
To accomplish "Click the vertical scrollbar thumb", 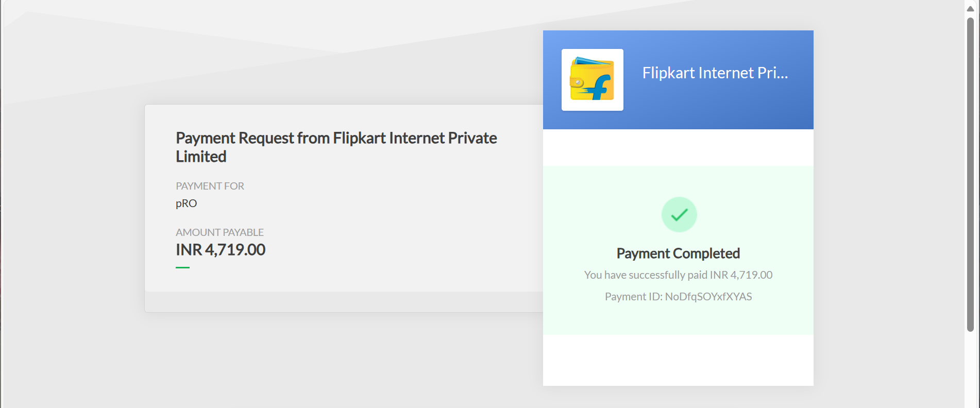I will [x=970, y=175].
